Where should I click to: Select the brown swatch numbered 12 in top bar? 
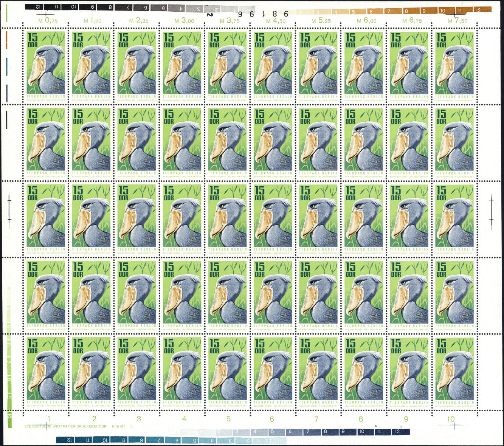pyautogui.click(x=478, y=10)
